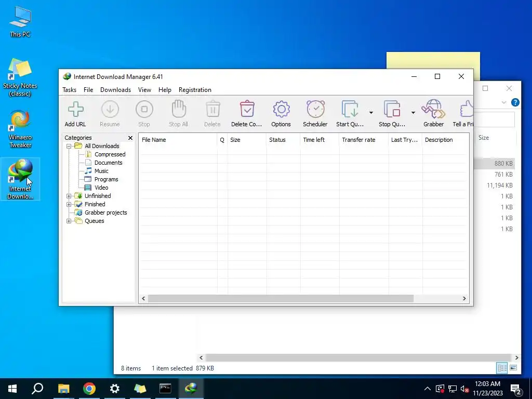The image size is (532, 399).
Task: Click the Last Try column header
Action: click(405, 140)
